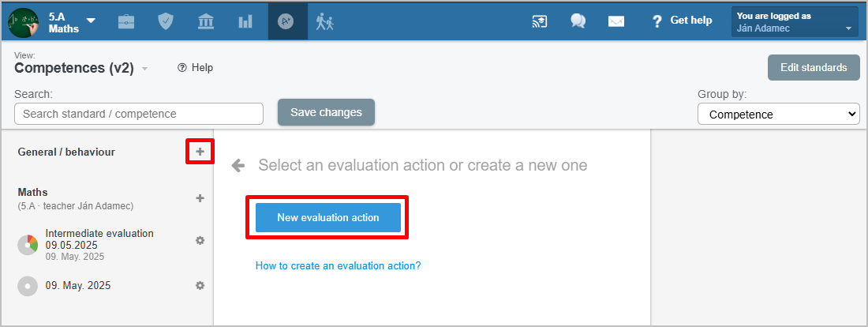The image size is (868, 327).
Task: Open the bar chart statistics icon
Action: coord(245,21)
